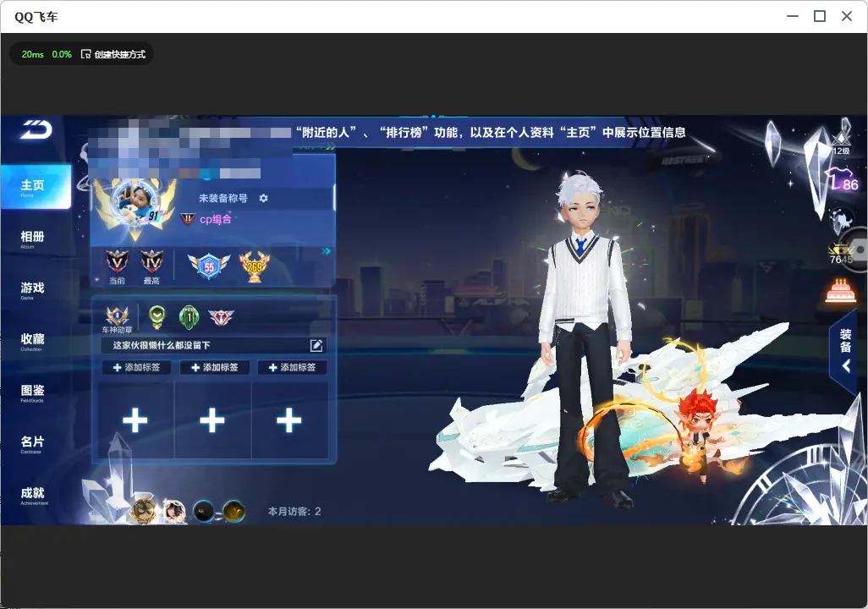Viewport: 868px width, 609px height.
Task: Click the green number 1 medal icon
Action: tap(190, 317)
